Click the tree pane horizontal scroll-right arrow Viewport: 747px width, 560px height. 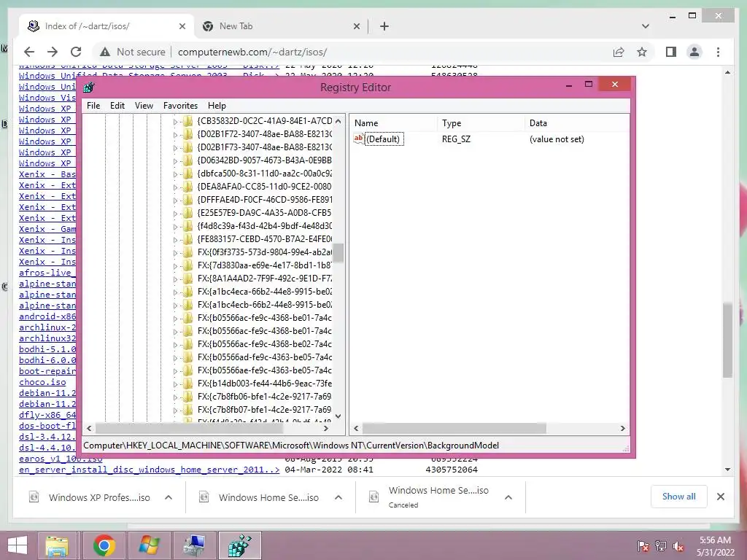[x=326, y=429]
